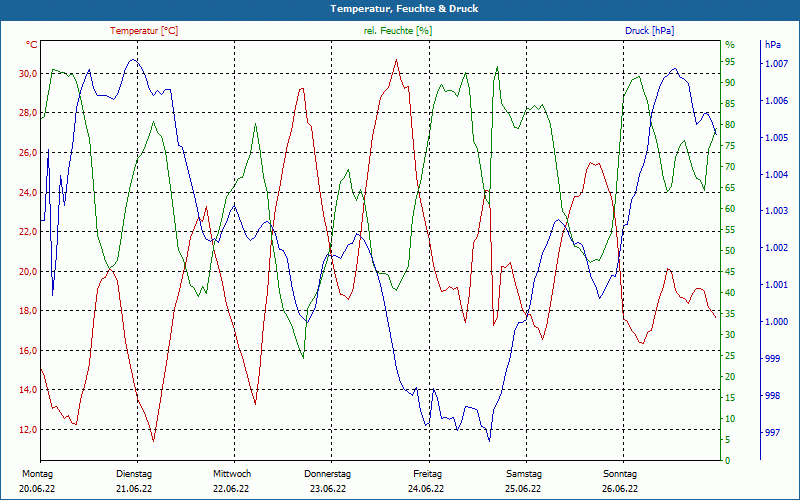Click the '28,0' temperature axis value
The height and width of the screenshot is (500, 800).
click(28, 113)
